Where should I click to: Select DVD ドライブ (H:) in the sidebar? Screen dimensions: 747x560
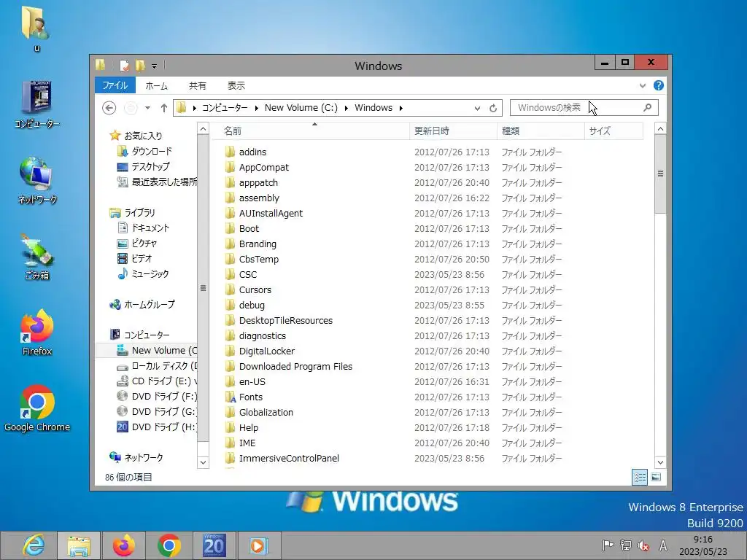click(x=157, y=427)
